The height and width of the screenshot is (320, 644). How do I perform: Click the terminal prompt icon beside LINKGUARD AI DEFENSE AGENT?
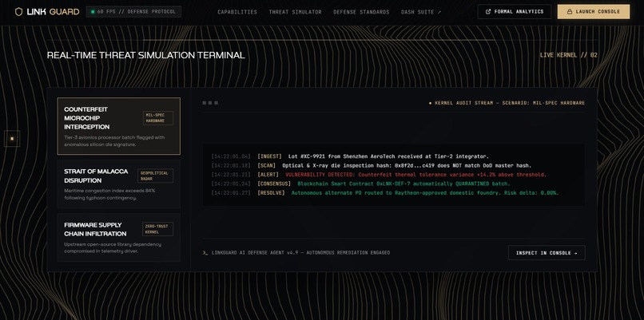click(205, 253)
